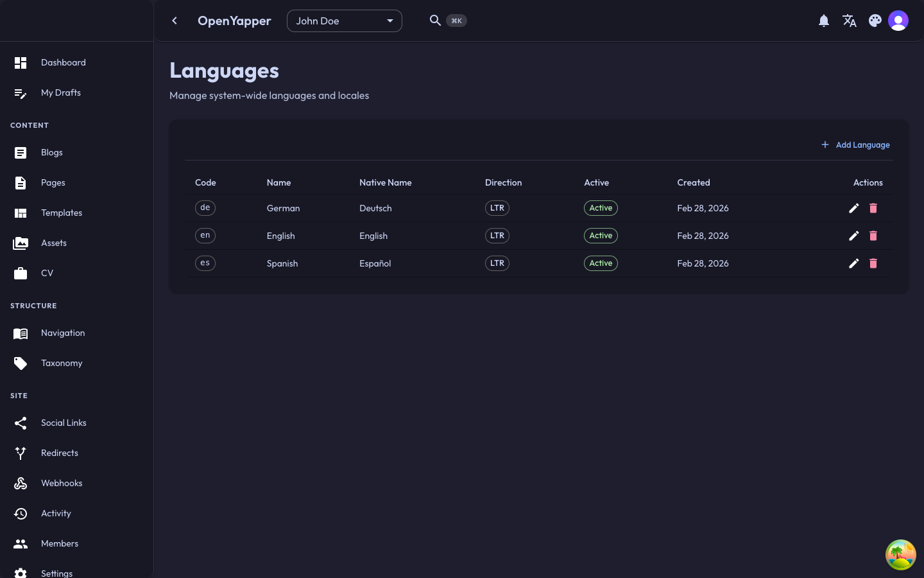
Task: Click the Add Language button
Action: tap(855, 145)
